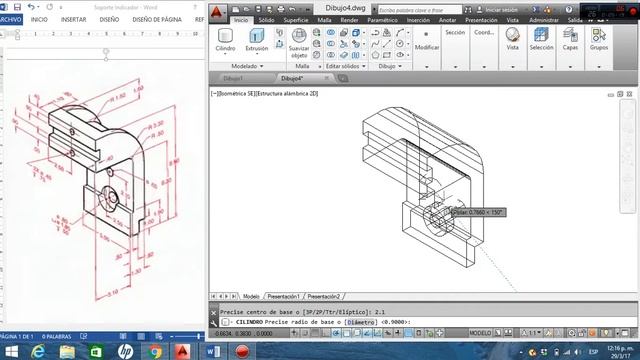The height and width of the screenshot is (360, 640).
Task: Switch to the Superficie ribbon tab
Action: (296, 20)
